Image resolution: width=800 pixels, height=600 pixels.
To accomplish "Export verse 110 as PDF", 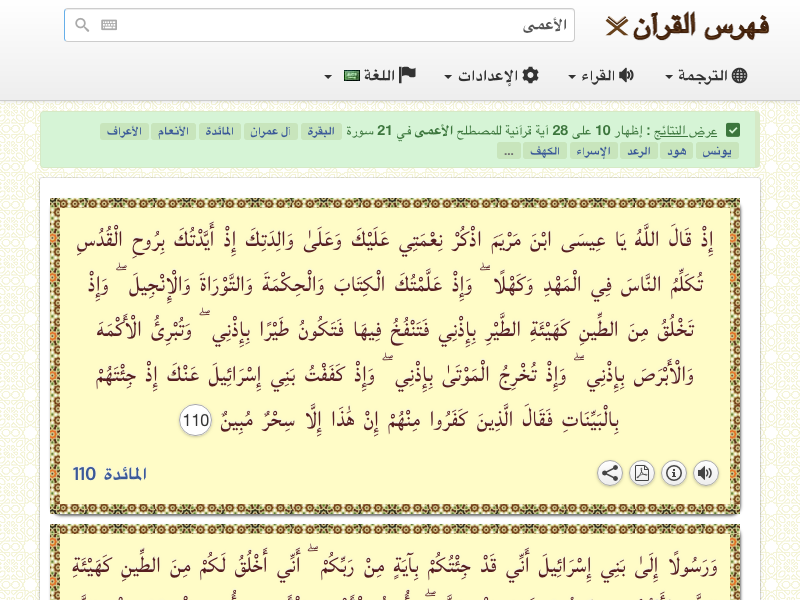I will pyautogui.click(x=642, y=473).
